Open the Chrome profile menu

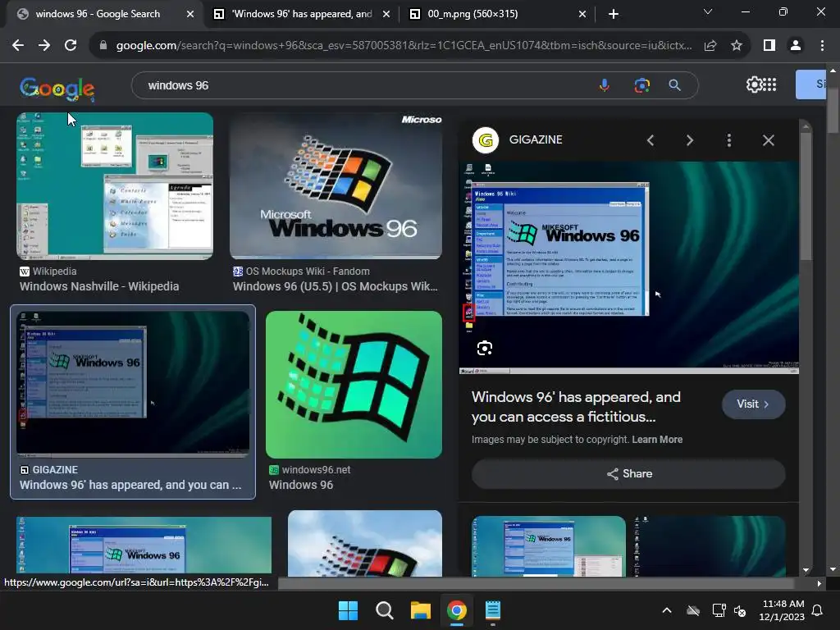(x=796, y=46)
